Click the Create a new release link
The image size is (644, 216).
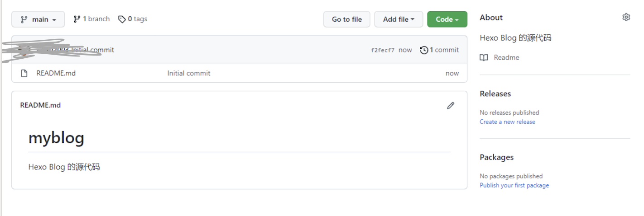pos(507,122)
